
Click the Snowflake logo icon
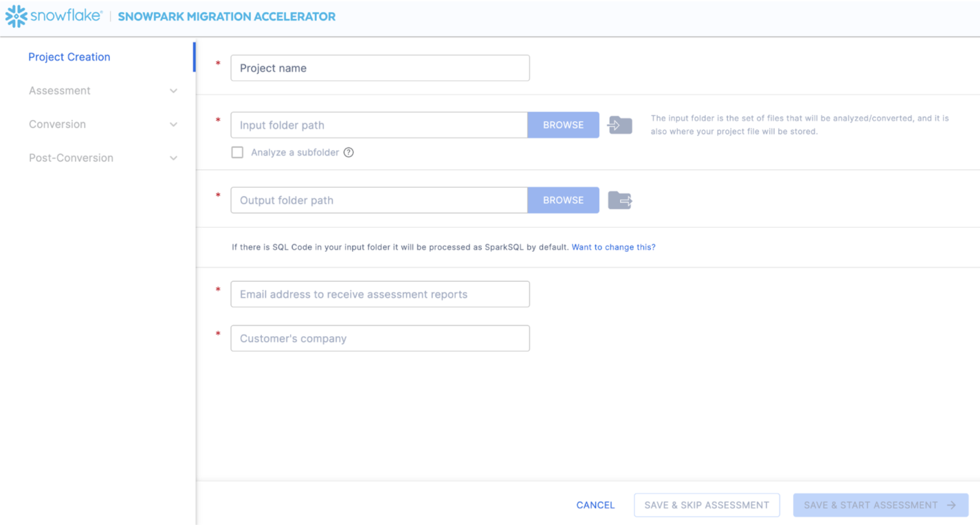click(x=16, y=16)
